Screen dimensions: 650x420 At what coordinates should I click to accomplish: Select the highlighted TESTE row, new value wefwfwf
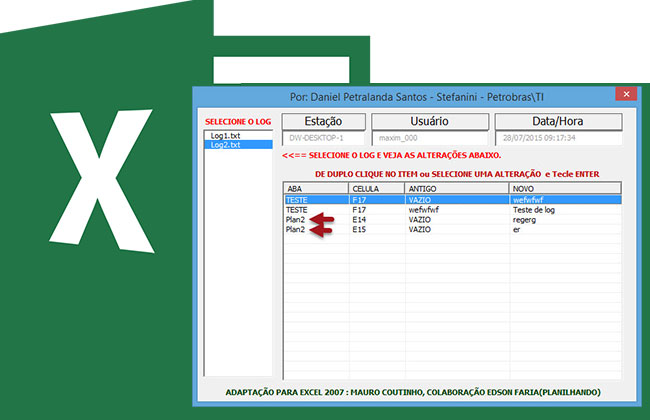[x=453, y=200]
